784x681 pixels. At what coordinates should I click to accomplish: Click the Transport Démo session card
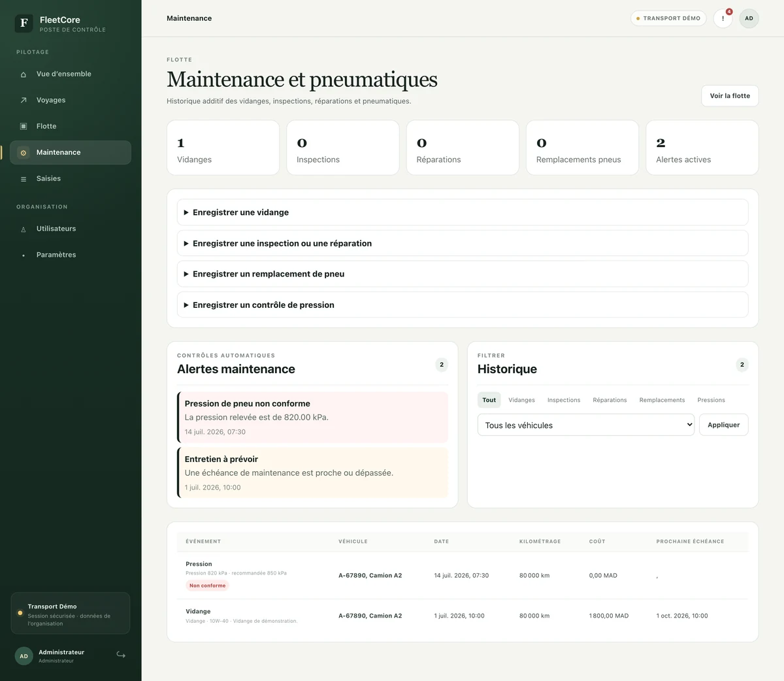tap(71, 613)
